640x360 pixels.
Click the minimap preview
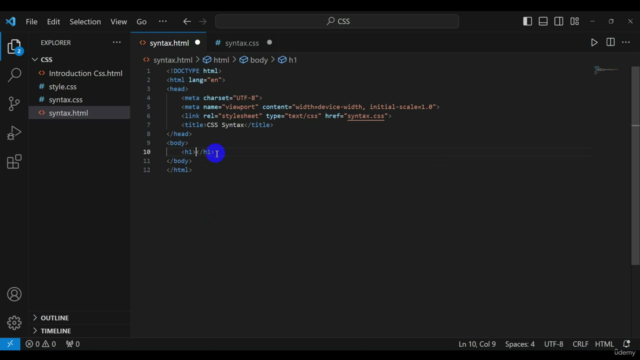click(606, 70)
